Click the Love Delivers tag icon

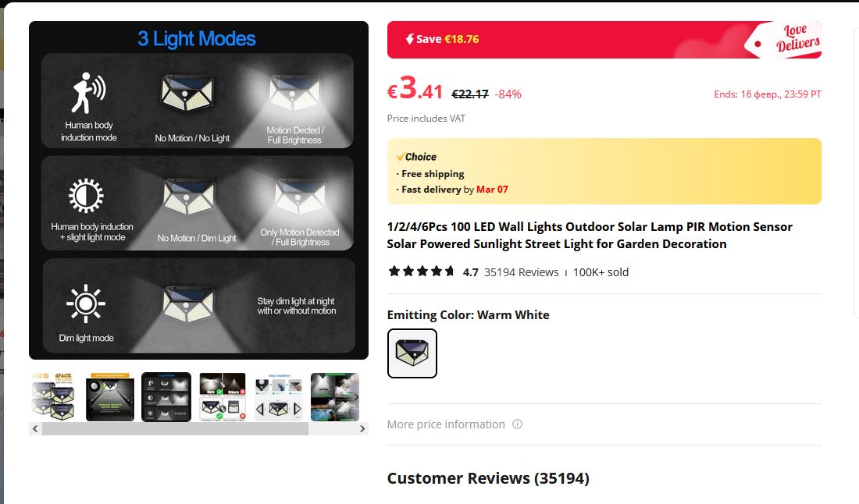click(x=782, y=40)
